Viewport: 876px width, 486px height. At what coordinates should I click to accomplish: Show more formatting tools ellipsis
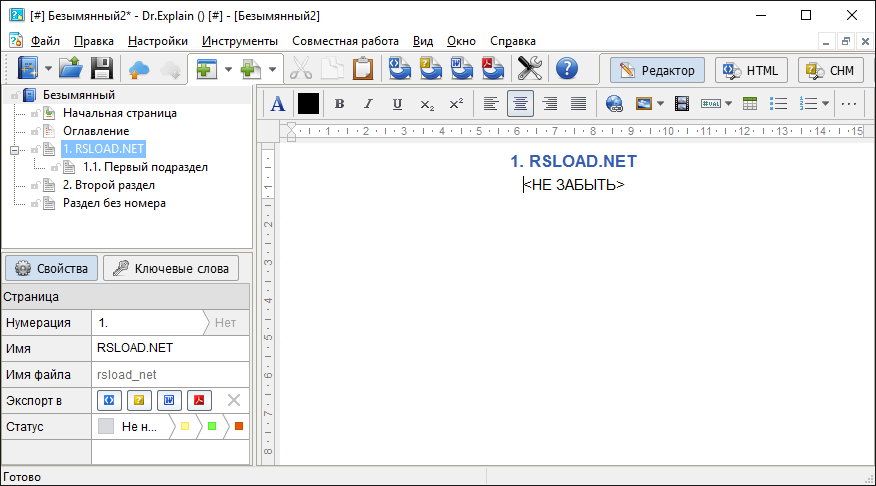pos(849,104)
